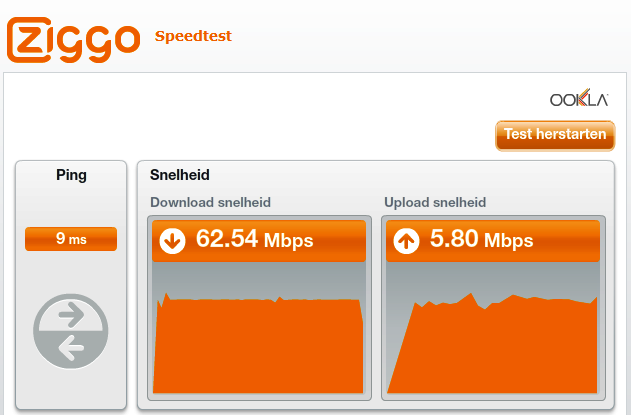The image size is (631, 415).
Task: Click the peak in upload graph
Action: coord(470,297)
